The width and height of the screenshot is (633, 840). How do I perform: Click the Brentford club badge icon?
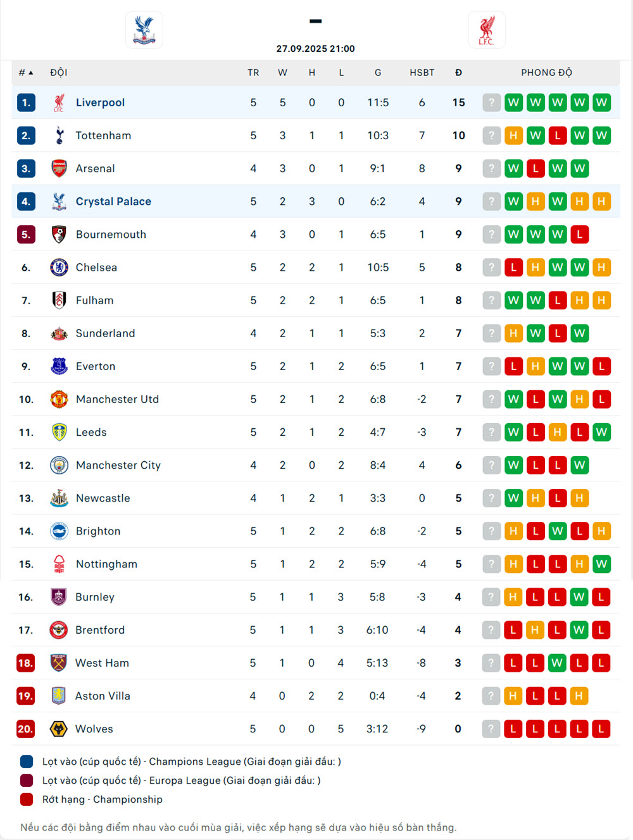click(59, 630)
